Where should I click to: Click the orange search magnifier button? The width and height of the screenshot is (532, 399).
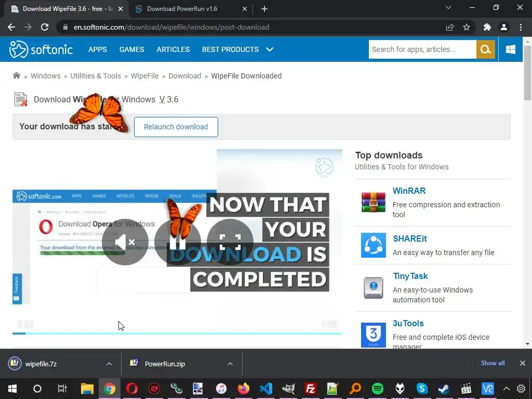click(486, 49)
